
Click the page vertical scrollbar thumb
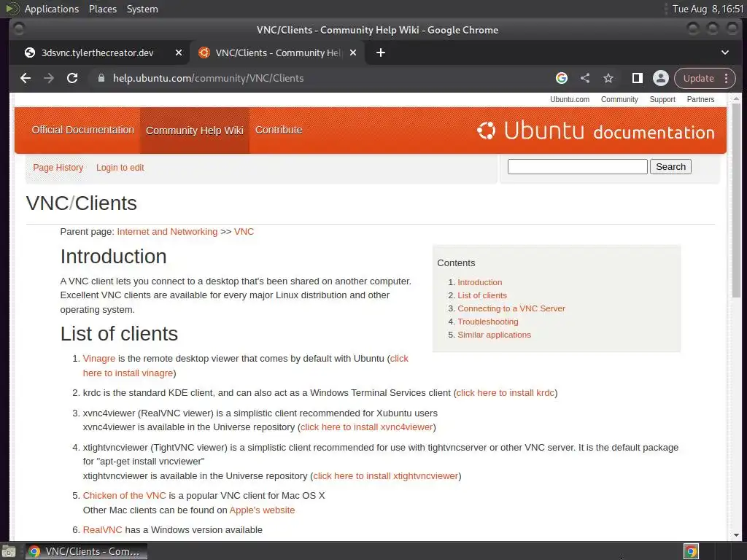737,200
